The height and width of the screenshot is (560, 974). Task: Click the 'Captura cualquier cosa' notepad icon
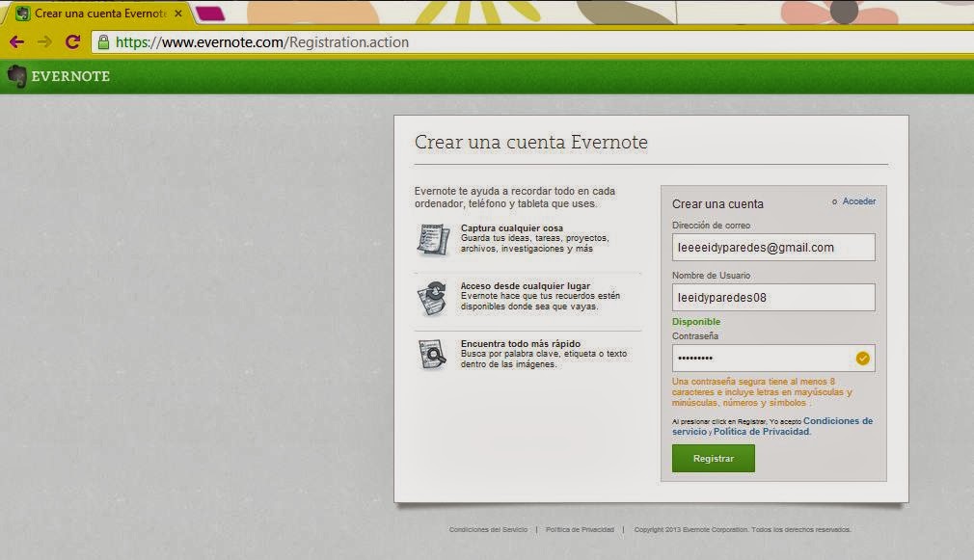(x=433, y=240)
